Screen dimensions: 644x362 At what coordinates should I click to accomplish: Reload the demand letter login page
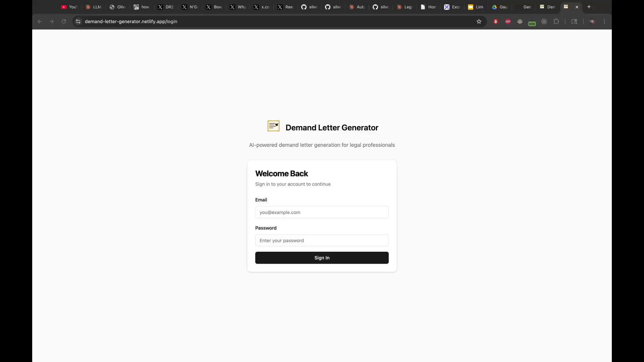[63, 21]
